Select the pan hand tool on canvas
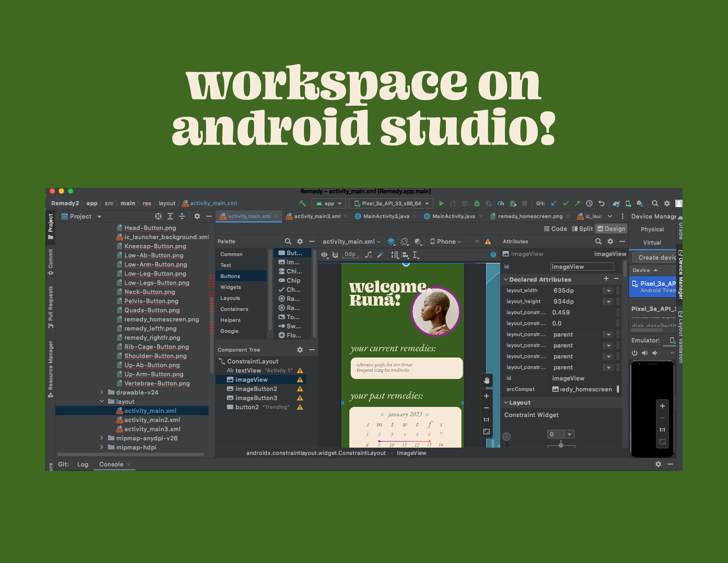Image resolution: width=728 pixels, height=563 pixels. tap(486, 380)
